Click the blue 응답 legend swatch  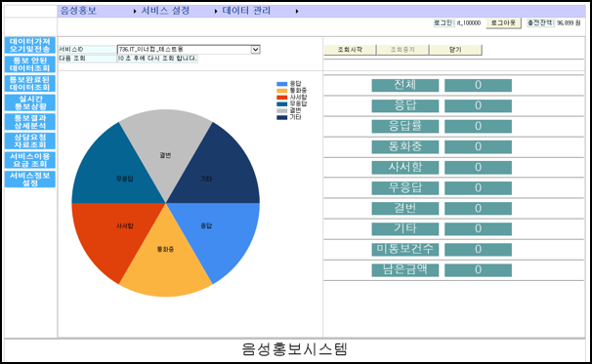(282, 84)
